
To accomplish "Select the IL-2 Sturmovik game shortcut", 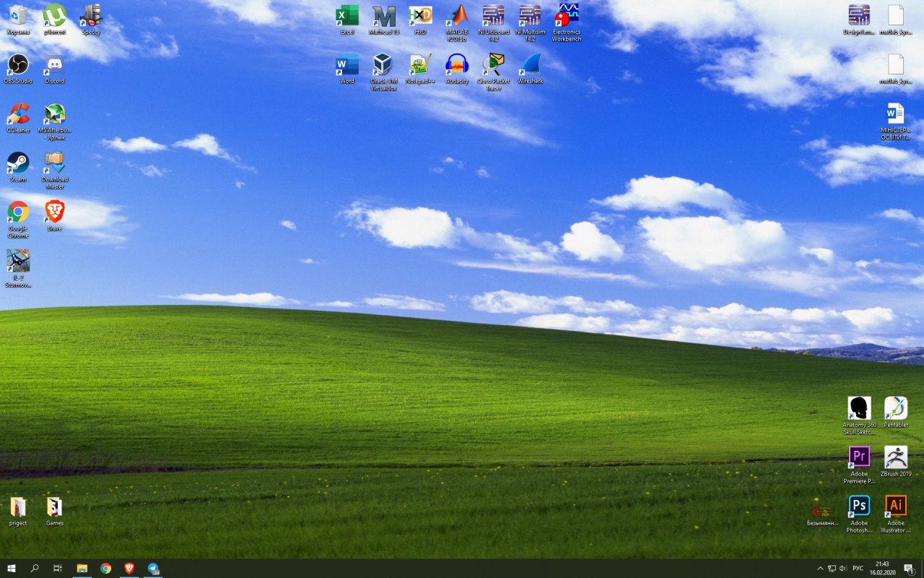I will click(18, 269).
